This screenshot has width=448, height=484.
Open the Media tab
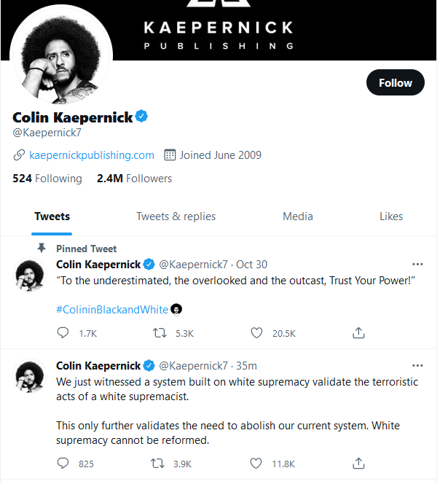pos(298,216)
